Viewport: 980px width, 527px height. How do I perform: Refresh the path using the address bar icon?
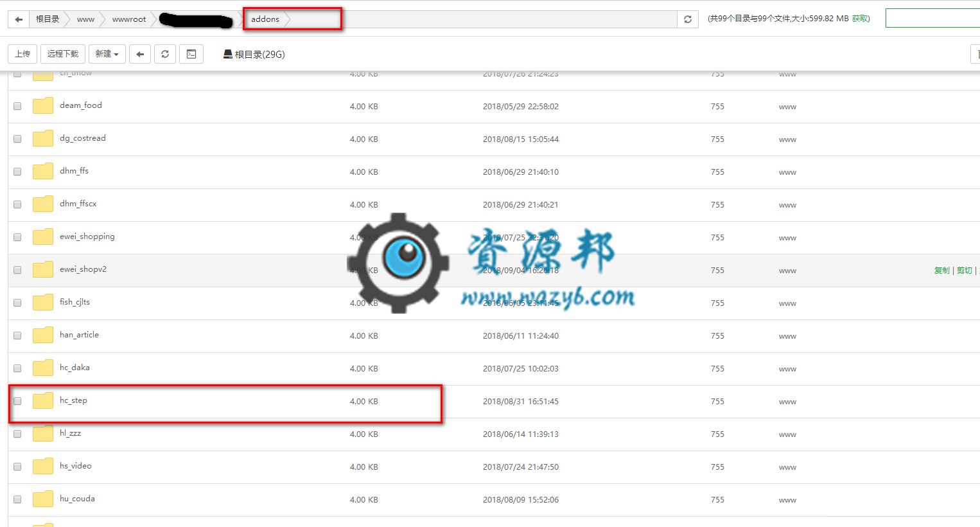[x=688, y=19]
